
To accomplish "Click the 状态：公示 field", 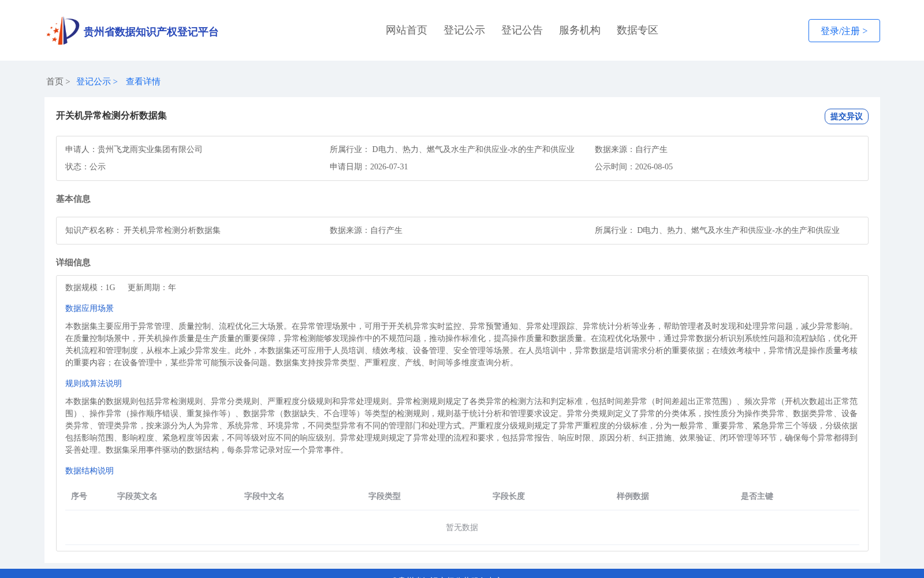I will point(85,166).
